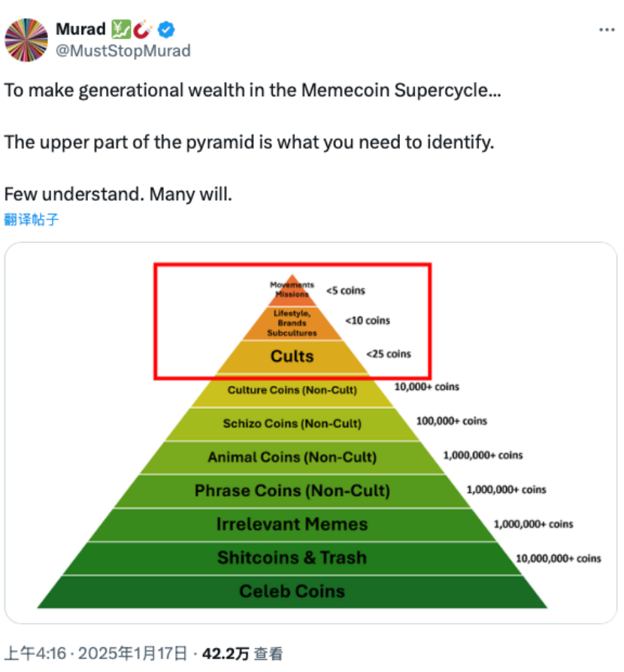Click the magnet emoji beside Murad's name
This screenshot has width=624, height=672.
point(143,30)
